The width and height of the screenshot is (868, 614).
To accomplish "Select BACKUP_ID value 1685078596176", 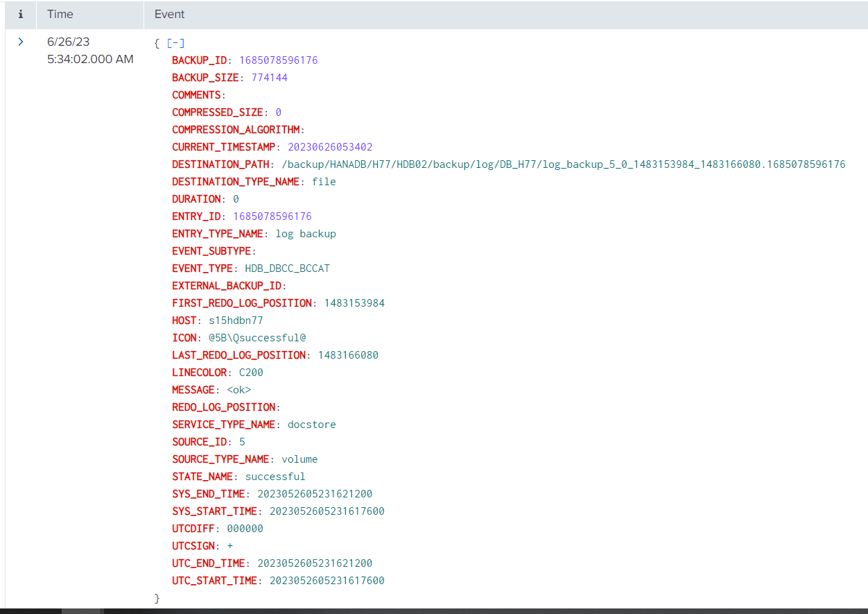I will (278, 60).
